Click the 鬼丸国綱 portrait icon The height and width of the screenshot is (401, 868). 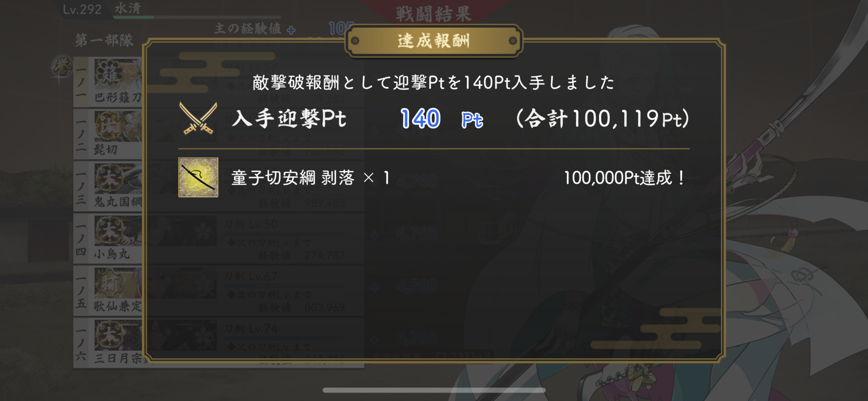(118, 179)
